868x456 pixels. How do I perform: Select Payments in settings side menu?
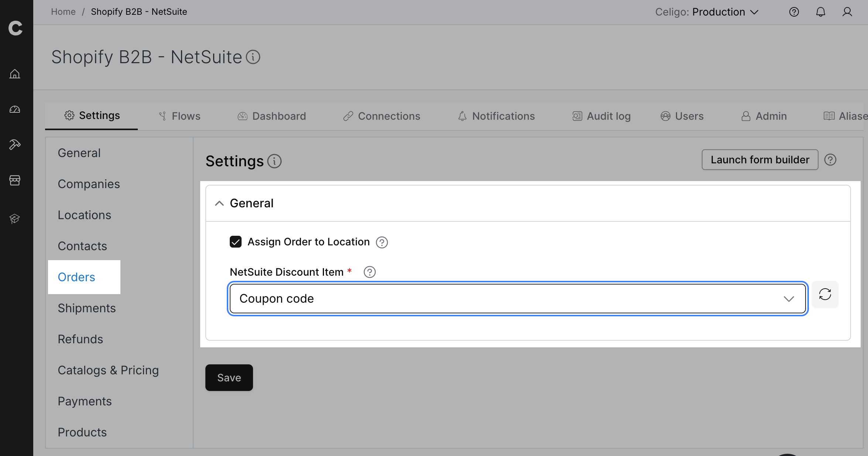[x=85, y=401]
